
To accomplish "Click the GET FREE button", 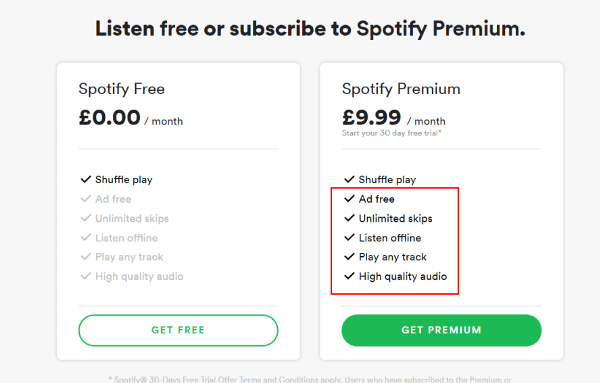I will pos(178,330).
